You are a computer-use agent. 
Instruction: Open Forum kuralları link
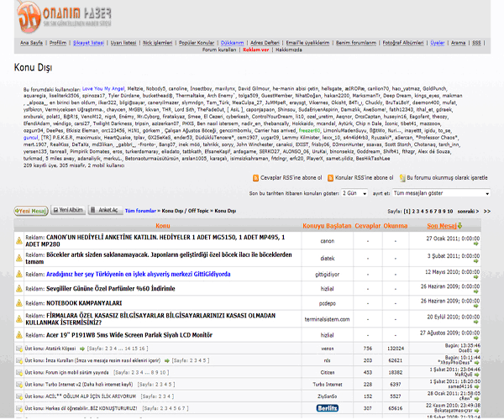tap(219, 50)
